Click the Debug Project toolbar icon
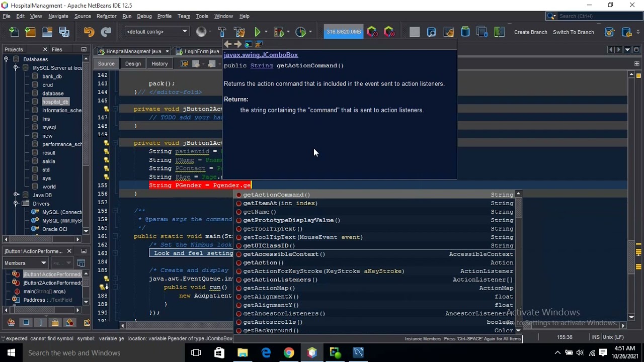Viewport: 644px width, 362px height. (x=278, y=32)
